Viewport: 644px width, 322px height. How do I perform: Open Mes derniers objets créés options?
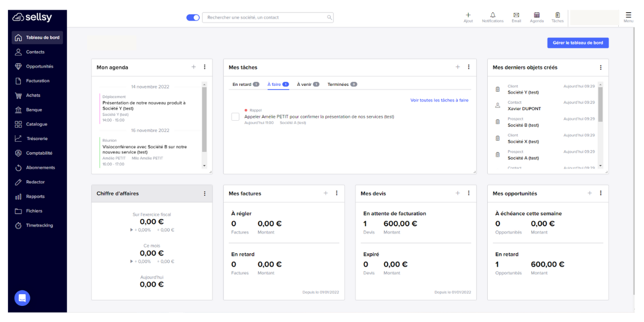601,68
